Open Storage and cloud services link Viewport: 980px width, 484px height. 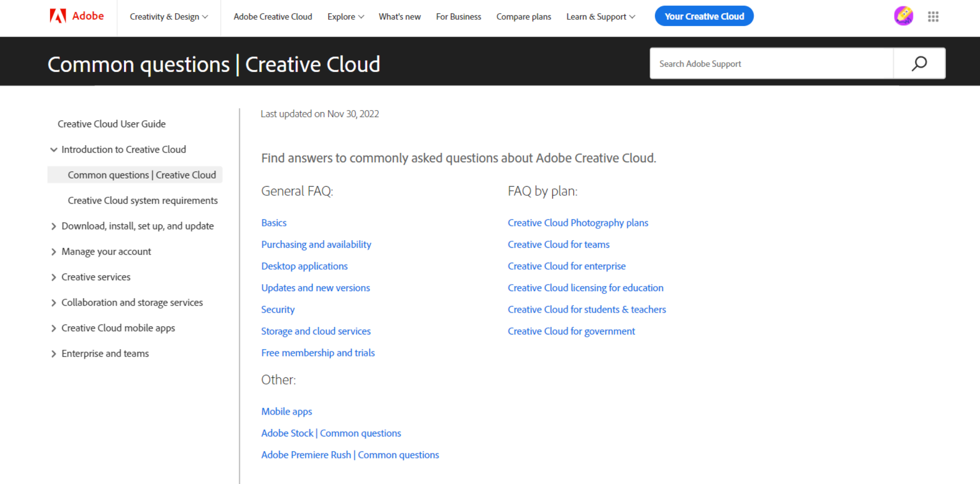pos(316,332)
